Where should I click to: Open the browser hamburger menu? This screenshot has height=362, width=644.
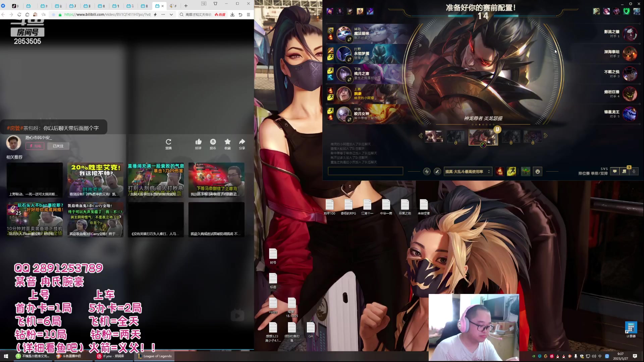coord(249,14)
